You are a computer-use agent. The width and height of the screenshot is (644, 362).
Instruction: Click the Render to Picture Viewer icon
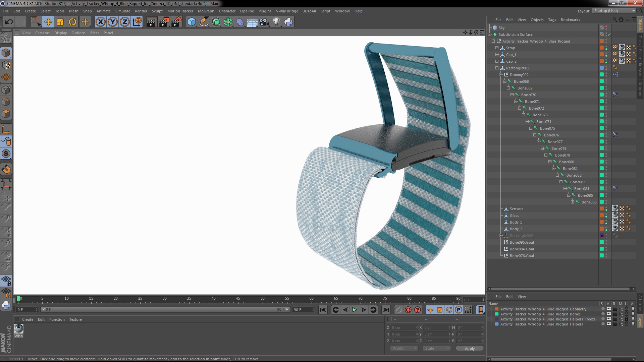click(164, 22)
